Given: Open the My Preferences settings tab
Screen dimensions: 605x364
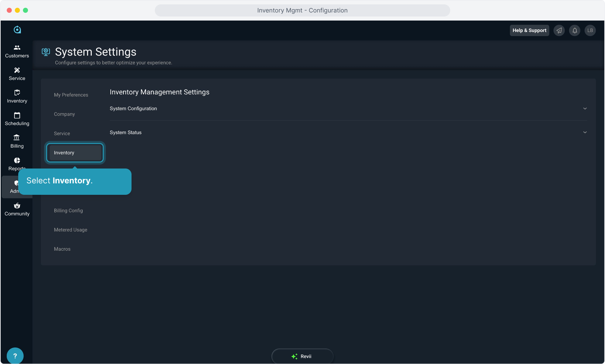Looking at the screenshot, I should tap(71, 95).
